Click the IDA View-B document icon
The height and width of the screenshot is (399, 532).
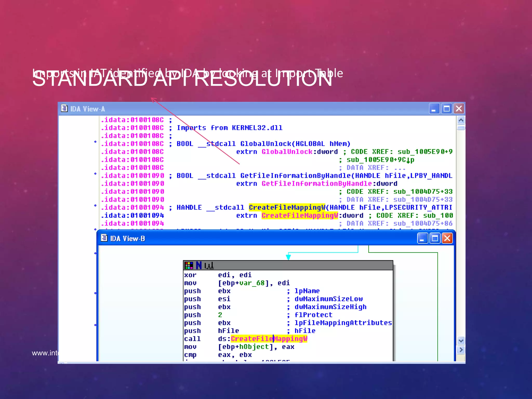pos(104,238)
